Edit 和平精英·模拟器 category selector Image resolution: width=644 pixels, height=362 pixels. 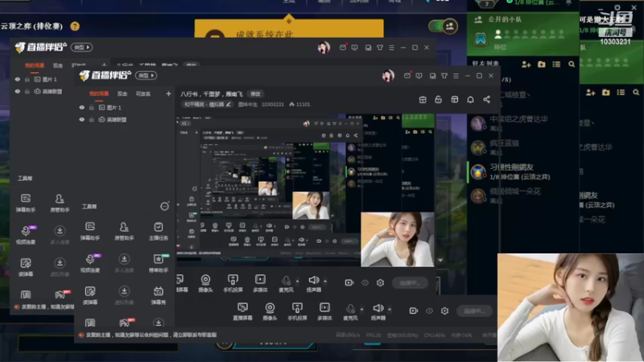click(x=207, y=105)
